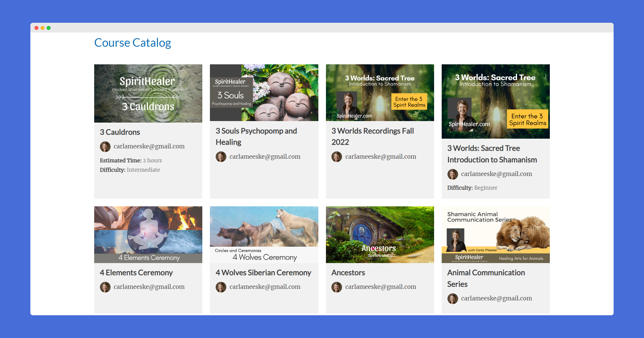Viewport: 644px width, 338px height.
Task: Open the Shamanic Animal Communication Series thumbnail
Action: click(495, 235)
